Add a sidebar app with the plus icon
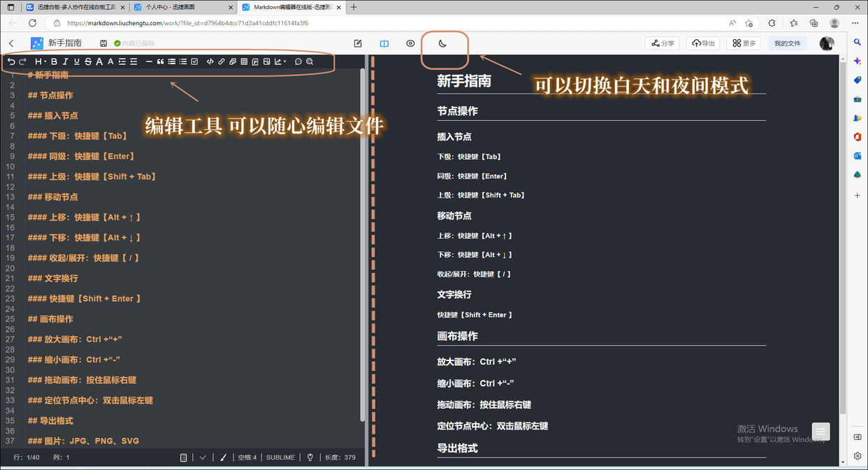Viewport: 868px width, 470px height. [x=858, y=196]
